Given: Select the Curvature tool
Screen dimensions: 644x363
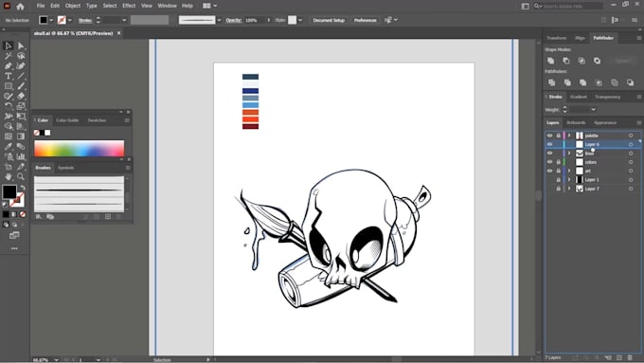Looking at the screenshot, I should click(x=21, y=65).
